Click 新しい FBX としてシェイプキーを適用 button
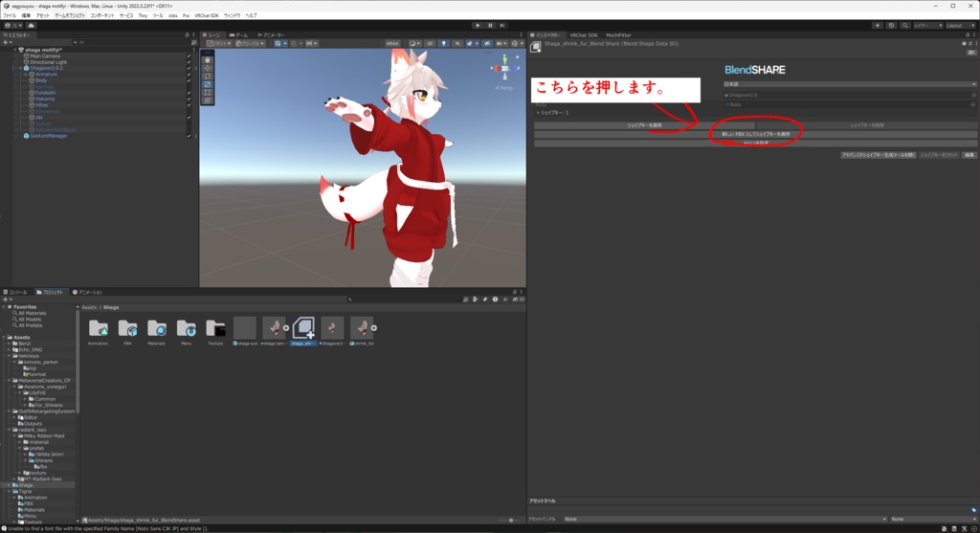Image resolution: width=980 pixels, height=533 pixels. [756, 134]
